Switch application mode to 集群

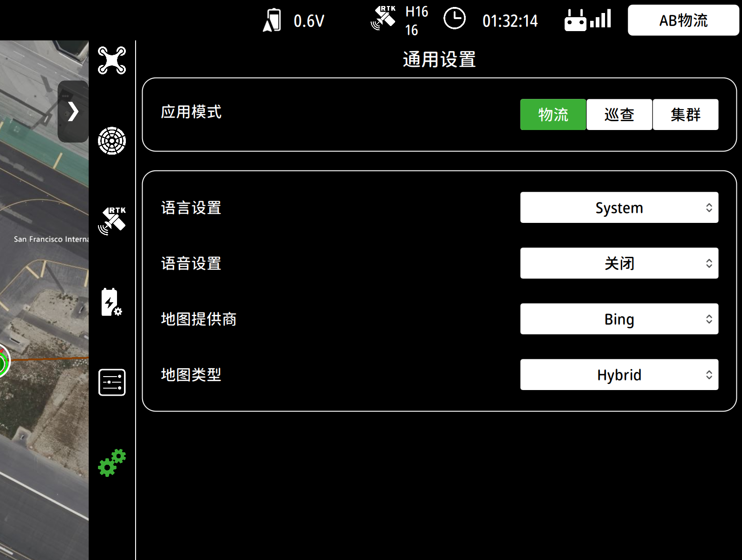click(x=685, y=115)
